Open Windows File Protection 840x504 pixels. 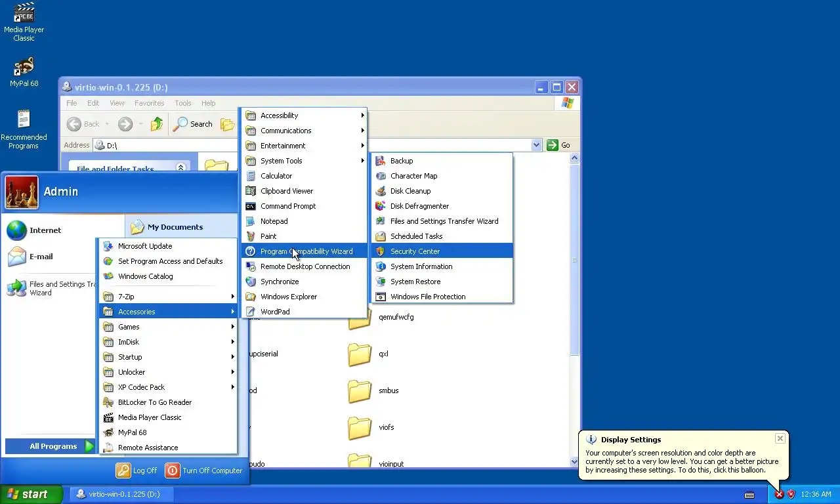[442, 297]
